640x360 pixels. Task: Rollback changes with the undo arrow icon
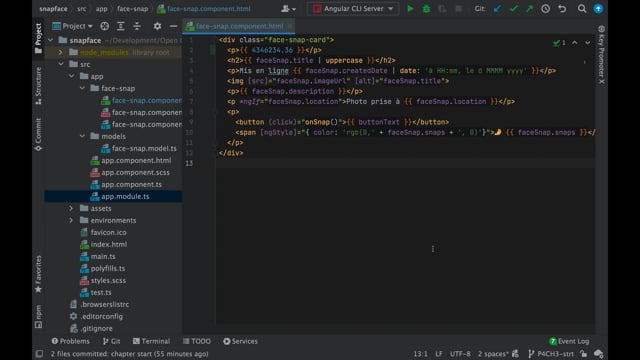(562, 9)
